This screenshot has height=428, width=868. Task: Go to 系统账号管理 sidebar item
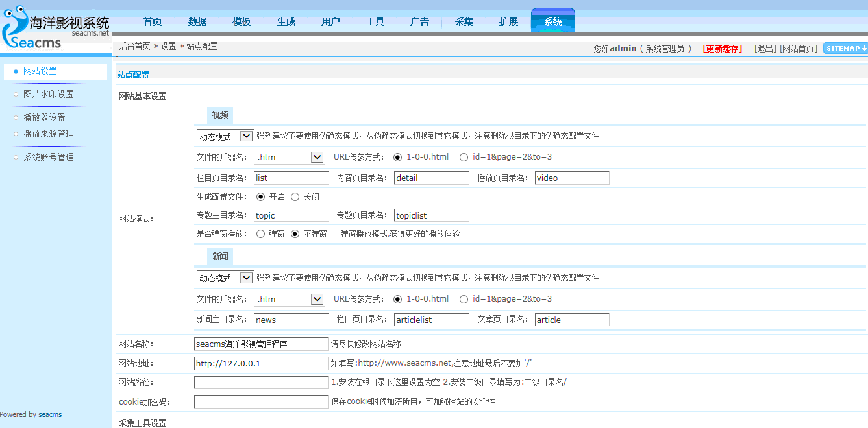click(49, 157)
